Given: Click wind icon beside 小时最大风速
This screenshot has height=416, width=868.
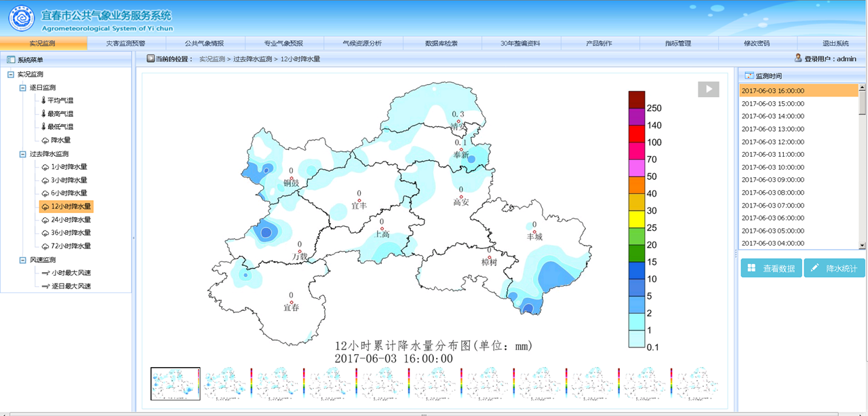Looking at the screenshot, I should 45,273.
